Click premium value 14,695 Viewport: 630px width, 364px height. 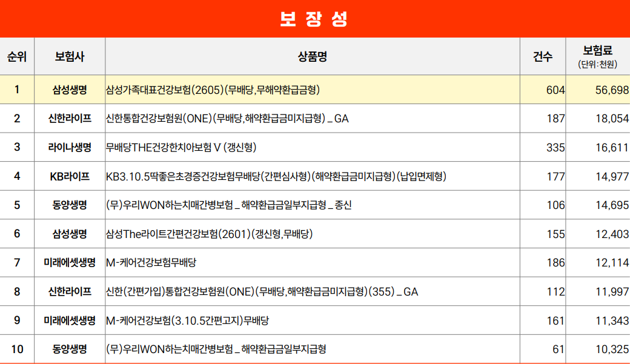(x=612, y=205)
